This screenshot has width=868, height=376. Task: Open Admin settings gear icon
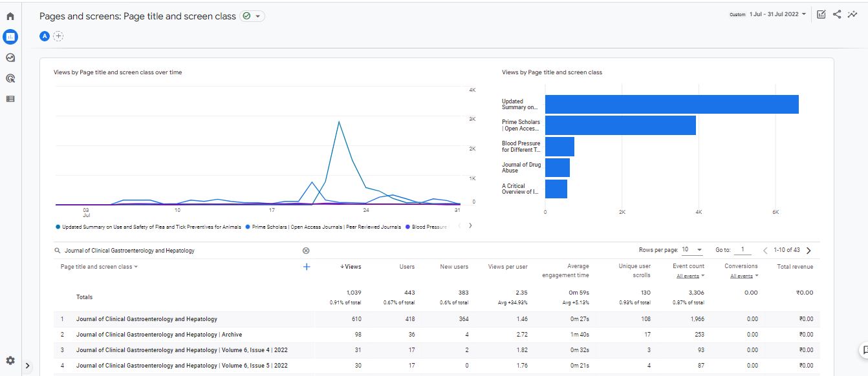click(10, 360)
